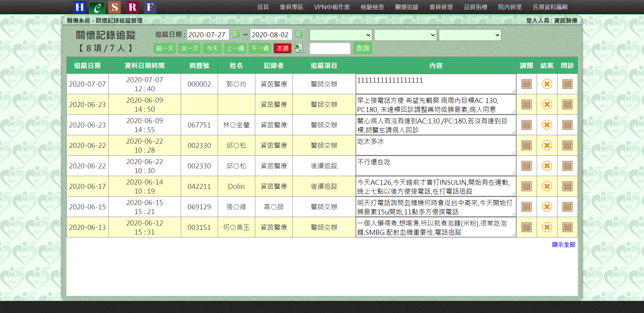This screenshot has height=313, width=644.
Task: Open VPN申報作業 menu
Action: (x=332, y=7)
